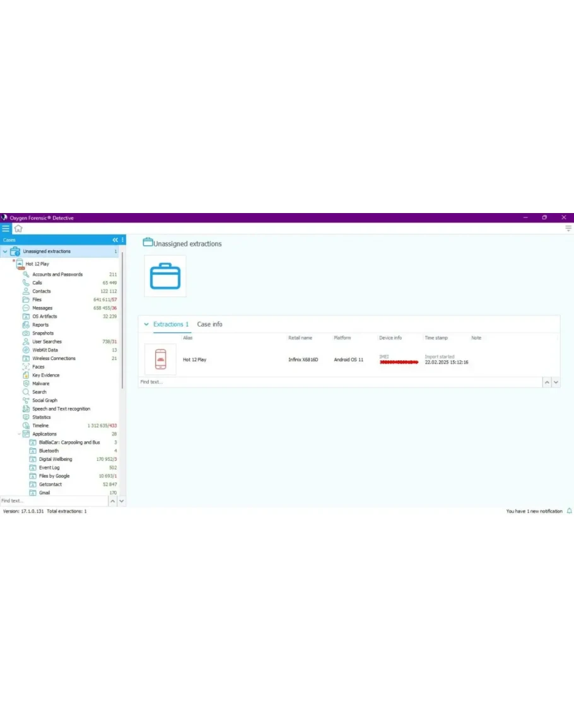Click the Home icon in toolbar
Viewport: 574px width, 728px height.
(x=18, y=228)
